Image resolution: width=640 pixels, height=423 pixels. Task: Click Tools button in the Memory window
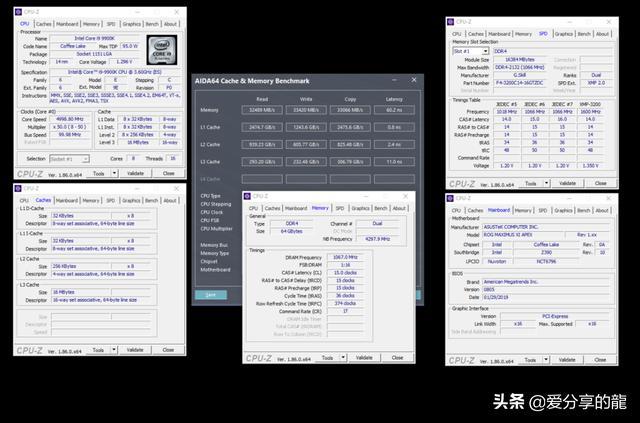(328, 358)
